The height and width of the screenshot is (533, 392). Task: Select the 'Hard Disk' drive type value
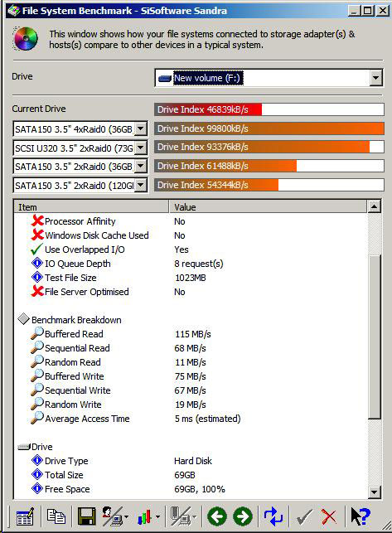click(193, 461)
